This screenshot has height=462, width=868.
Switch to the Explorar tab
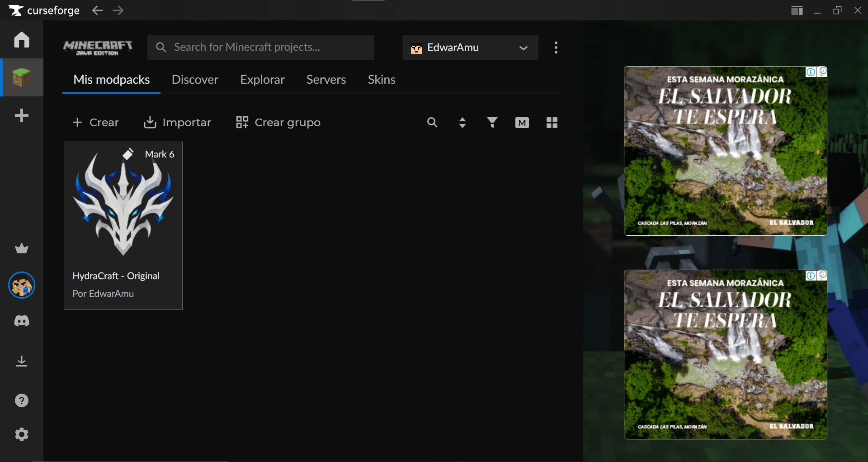click(263, 80)
